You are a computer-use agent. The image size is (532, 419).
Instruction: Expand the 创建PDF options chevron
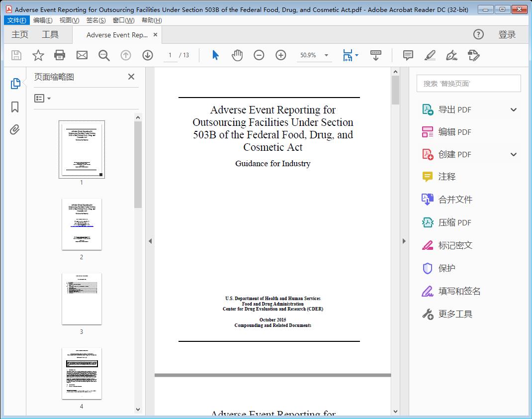coord(513,154)
